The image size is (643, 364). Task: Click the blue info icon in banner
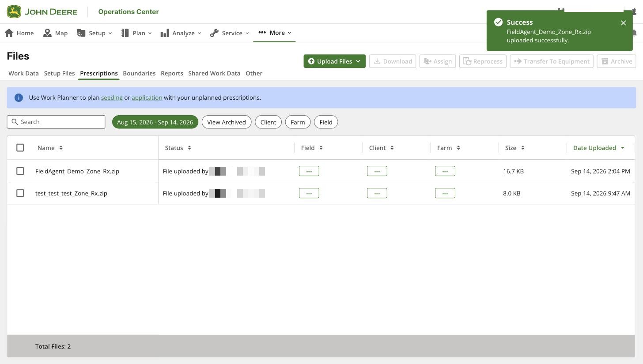pos(19,98)
